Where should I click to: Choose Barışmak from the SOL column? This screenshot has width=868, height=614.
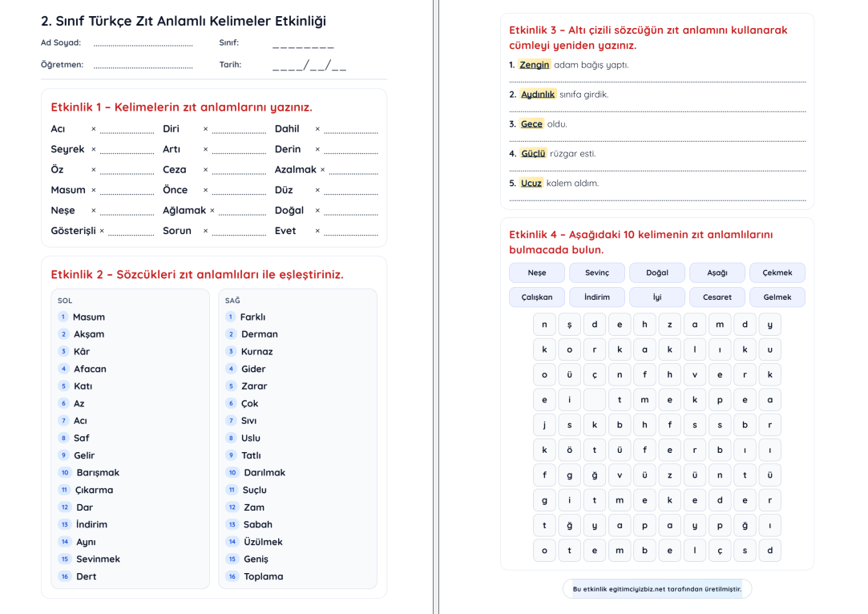click(98, 473)
